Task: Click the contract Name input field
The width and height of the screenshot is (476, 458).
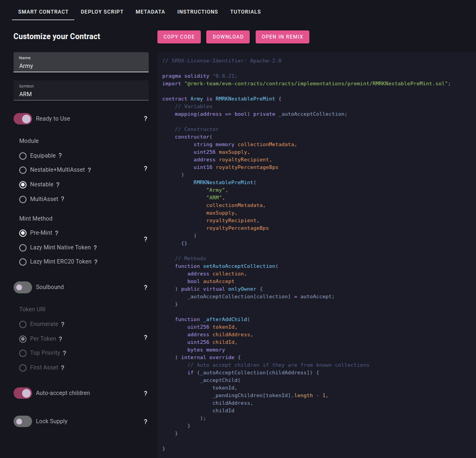Action: point(81,66)
